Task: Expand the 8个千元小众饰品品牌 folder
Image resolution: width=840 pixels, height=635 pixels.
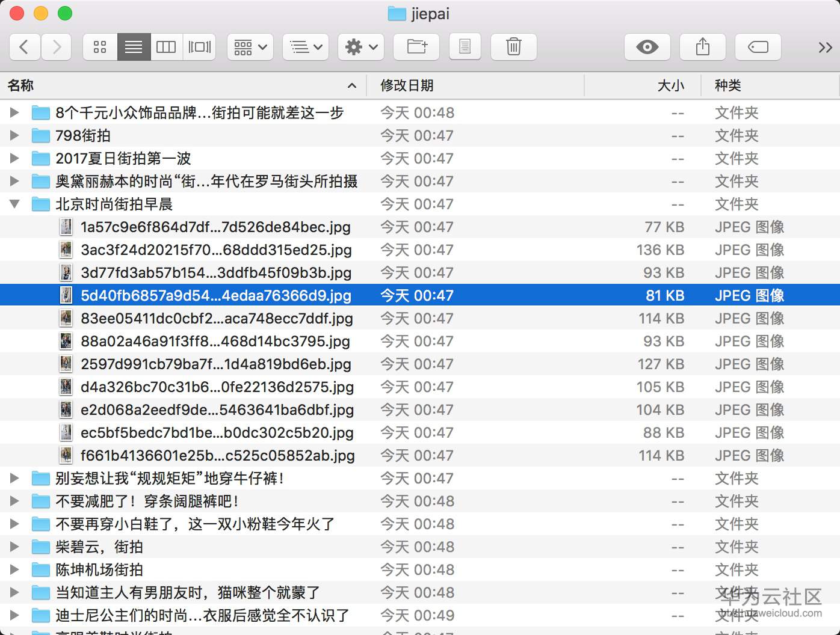Action: tap(14, 112)
